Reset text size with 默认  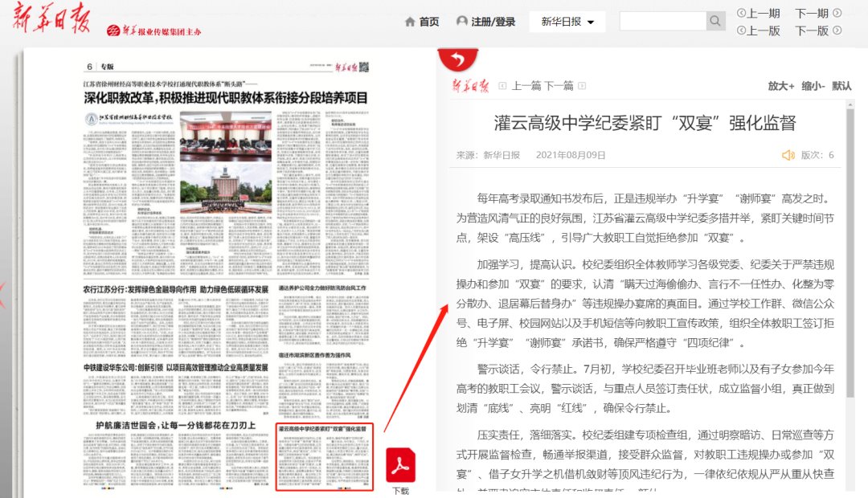[x=841, y=86]
